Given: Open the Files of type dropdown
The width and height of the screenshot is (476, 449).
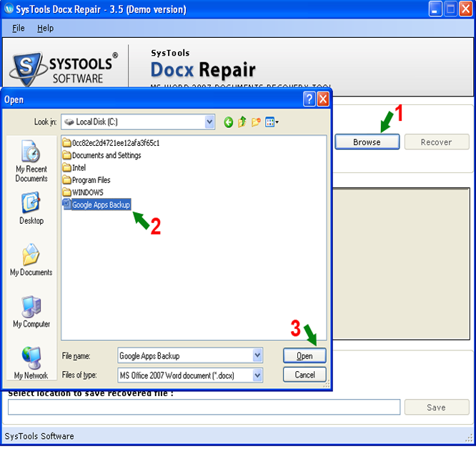Looking at the screenshot, I should (x=257, y=375).
